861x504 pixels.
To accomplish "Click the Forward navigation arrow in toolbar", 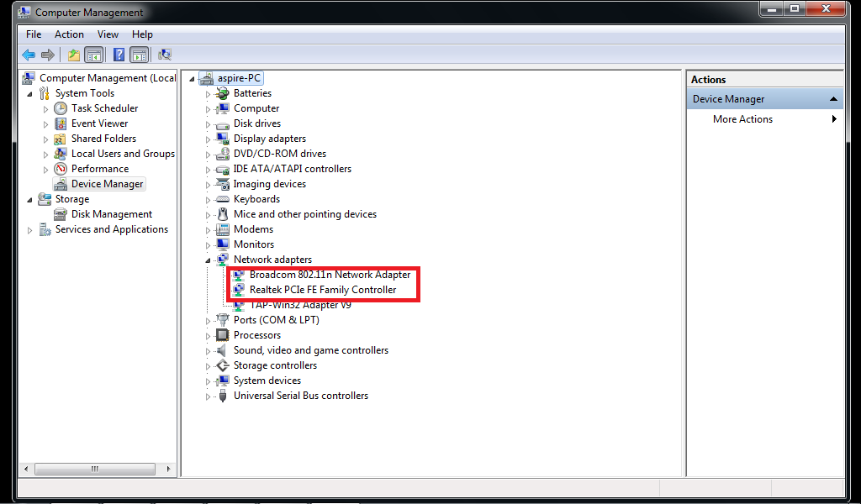I will tap(48, 54).
